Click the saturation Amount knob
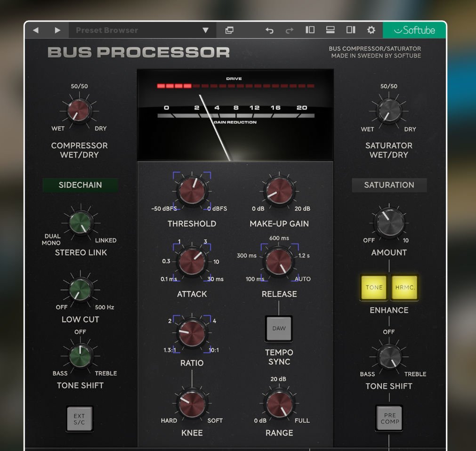 click(x=389, y=223)
